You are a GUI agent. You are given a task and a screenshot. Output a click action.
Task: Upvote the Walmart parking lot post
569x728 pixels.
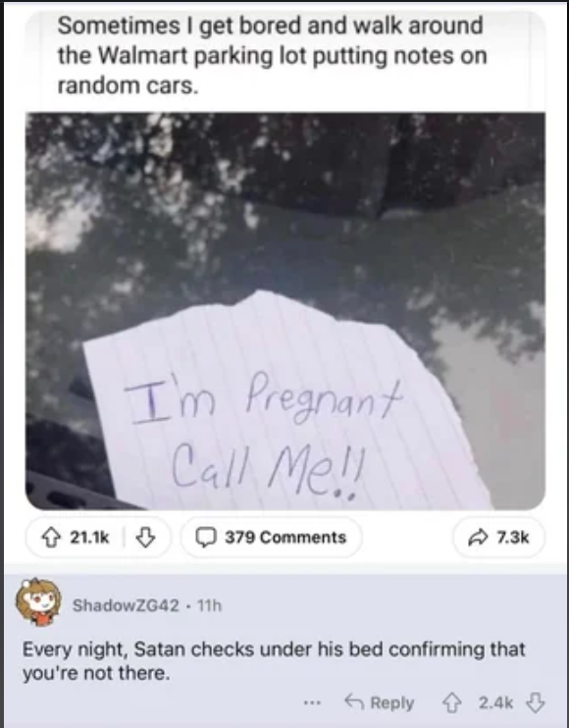point(51,538)
